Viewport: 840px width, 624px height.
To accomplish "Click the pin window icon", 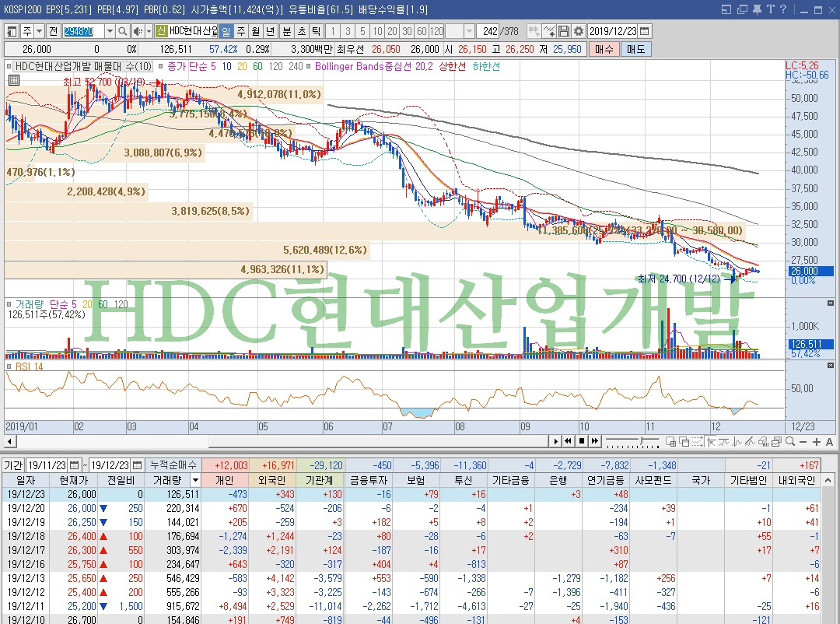I will [757, 9].
